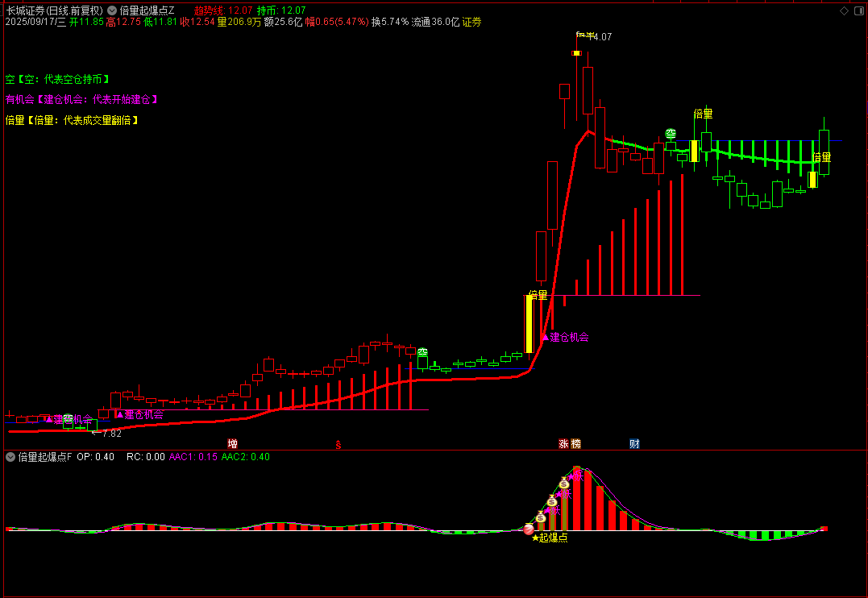Click the ▲建仓机会 signal beside the 7.82 low
Screen dimensions: 868x598
click(x=139, y=414)
